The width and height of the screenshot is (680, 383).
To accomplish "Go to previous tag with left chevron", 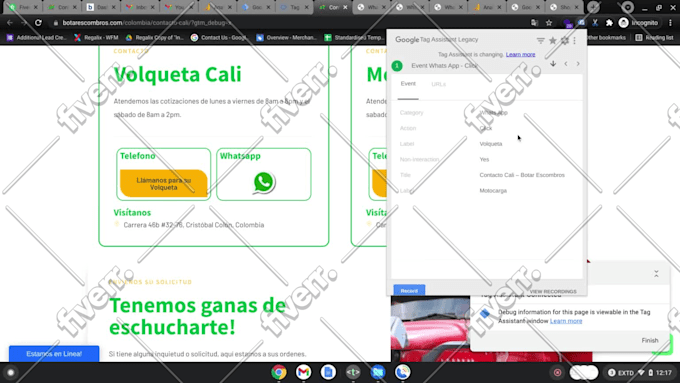I will pyautogui.click(x=566, y=64).
